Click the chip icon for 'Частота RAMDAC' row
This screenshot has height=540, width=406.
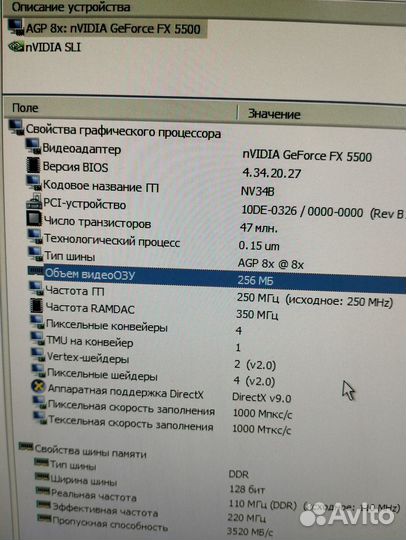(x=36, y=305)
